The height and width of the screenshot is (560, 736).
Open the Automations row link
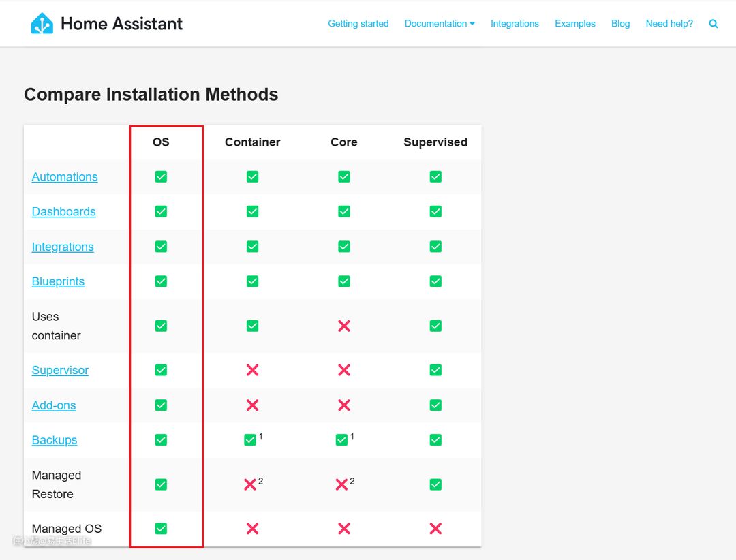pos(65,177)
